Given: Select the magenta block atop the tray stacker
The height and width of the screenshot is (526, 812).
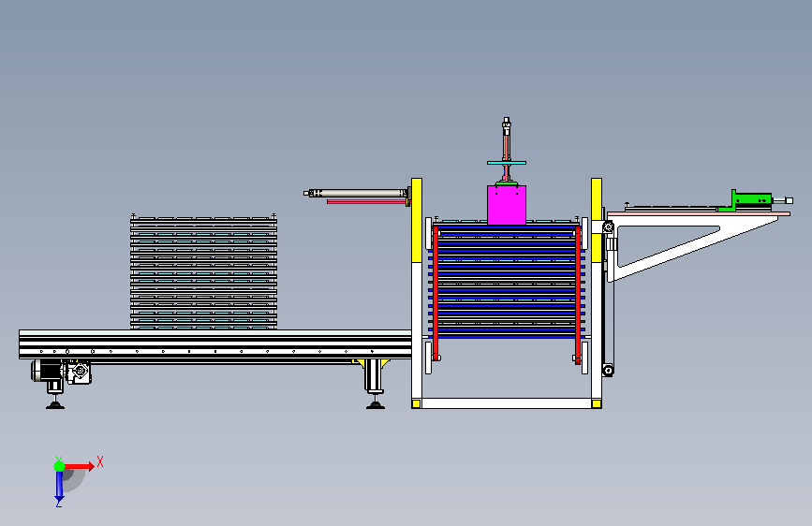Looking at the screenshot, I should 507,205.
